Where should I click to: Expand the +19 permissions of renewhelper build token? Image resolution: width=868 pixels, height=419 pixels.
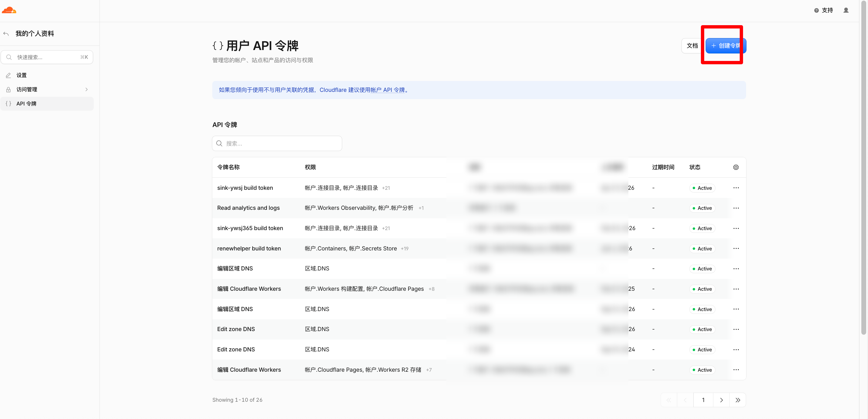405,249
